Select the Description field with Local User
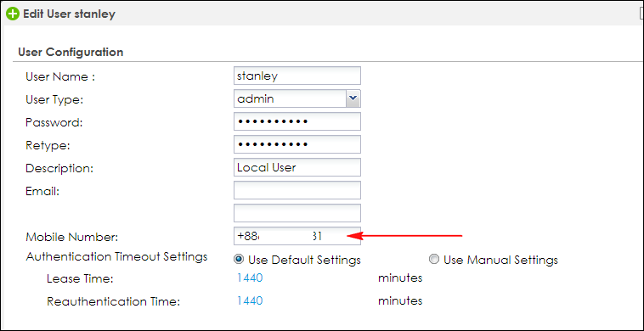Screen dimensions: 644x331 click(x=297, y=167)
